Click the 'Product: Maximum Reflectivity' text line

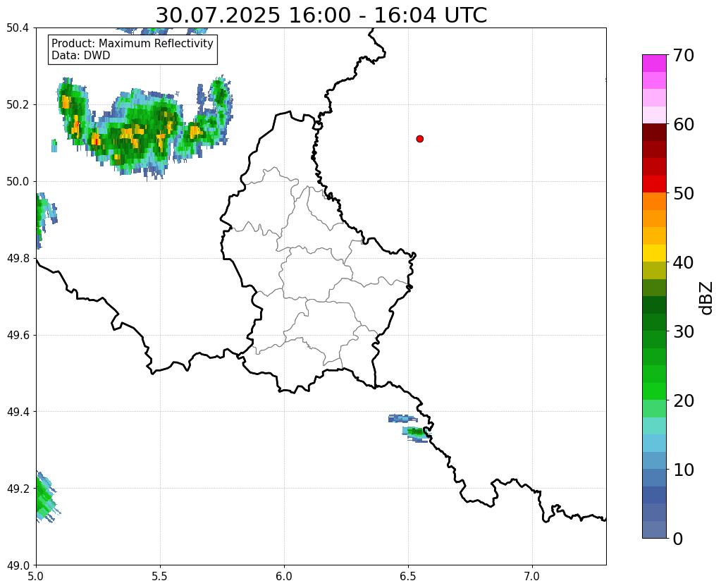133,43
